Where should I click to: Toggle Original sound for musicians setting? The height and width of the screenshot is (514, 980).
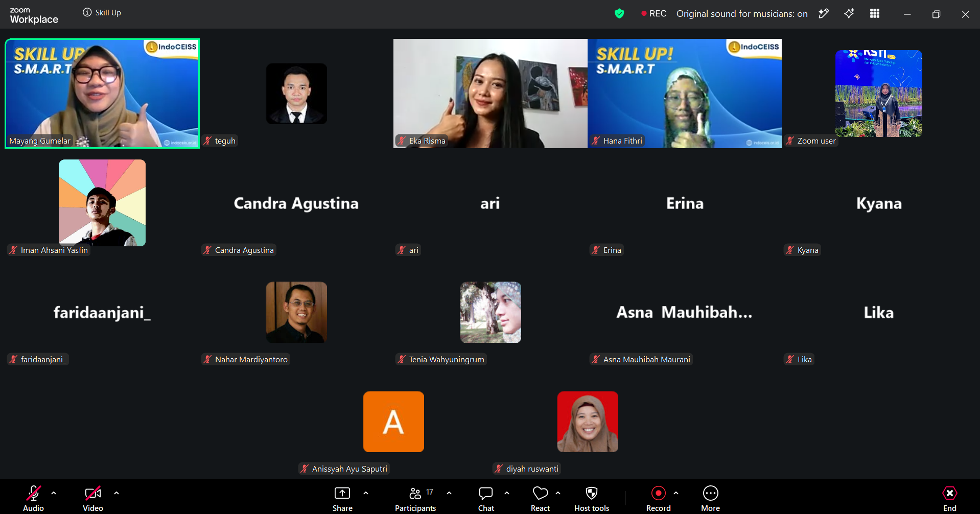tap(742, 14)
